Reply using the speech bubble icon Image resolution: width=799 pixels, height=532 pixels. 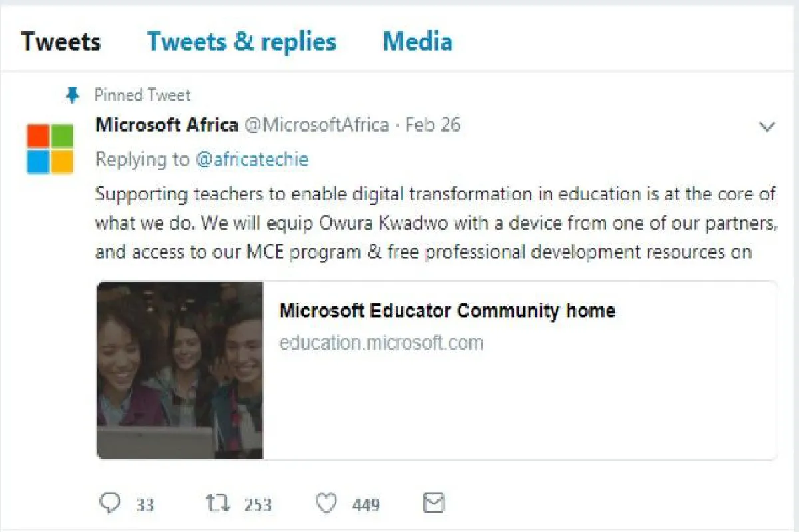pyautogui.click(x=109, y=503)
